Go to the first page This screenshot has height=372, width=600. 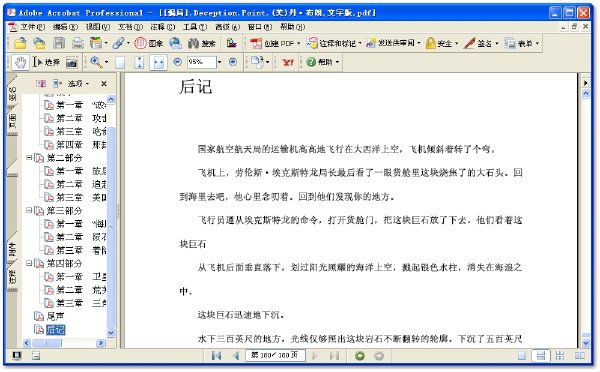pos(216,356)
